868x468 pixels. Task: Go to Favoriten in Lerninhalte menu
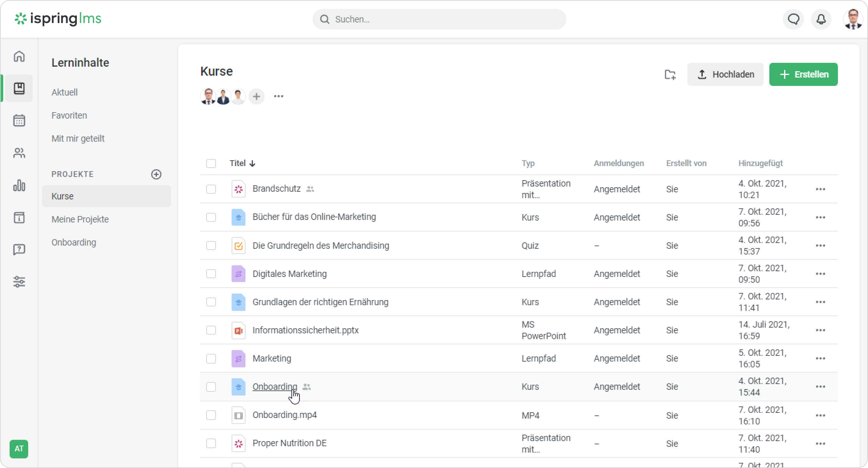69,115
